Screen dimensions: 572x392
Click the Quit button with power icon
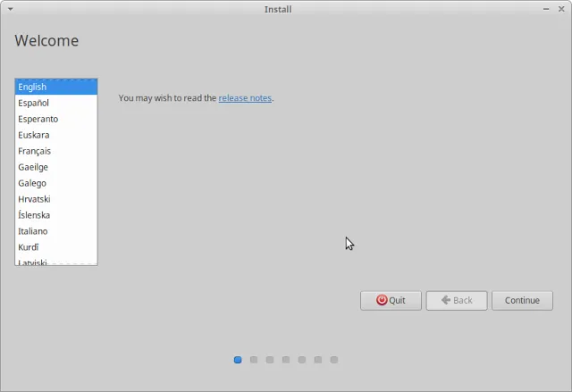tap(391, 301)
